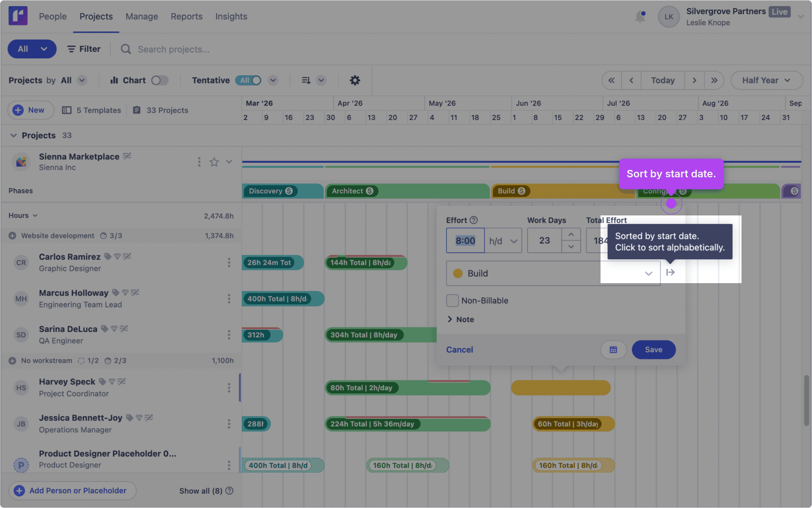
Task: Open the People tab
Action: point(53,16)
